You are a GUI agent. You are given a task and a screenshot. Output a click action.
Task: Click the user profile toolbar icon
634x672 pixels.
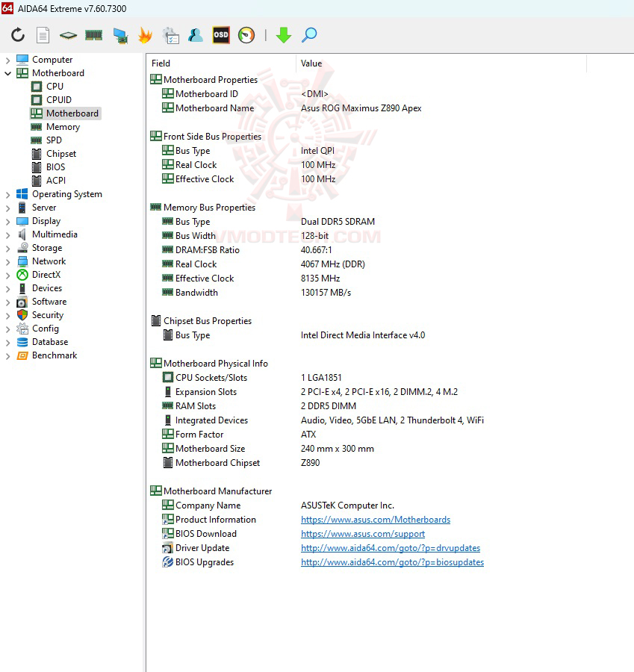196,35
